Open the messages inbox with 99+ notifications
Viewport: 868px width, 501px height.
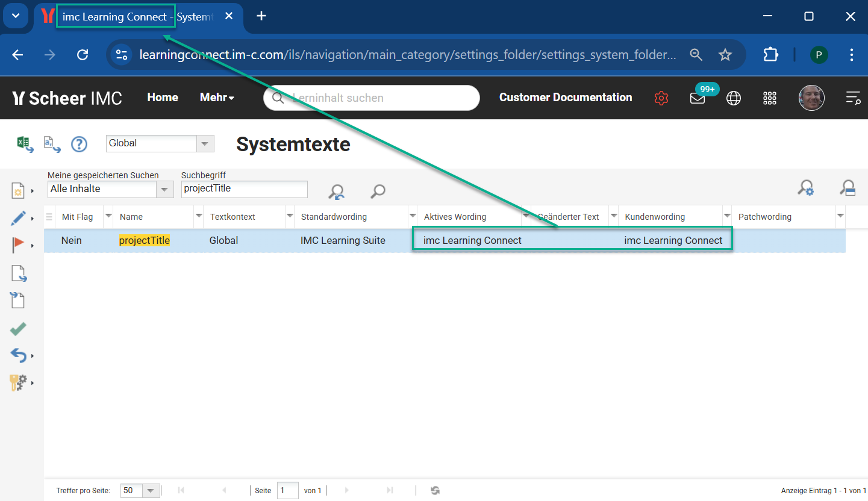(697, 98)
